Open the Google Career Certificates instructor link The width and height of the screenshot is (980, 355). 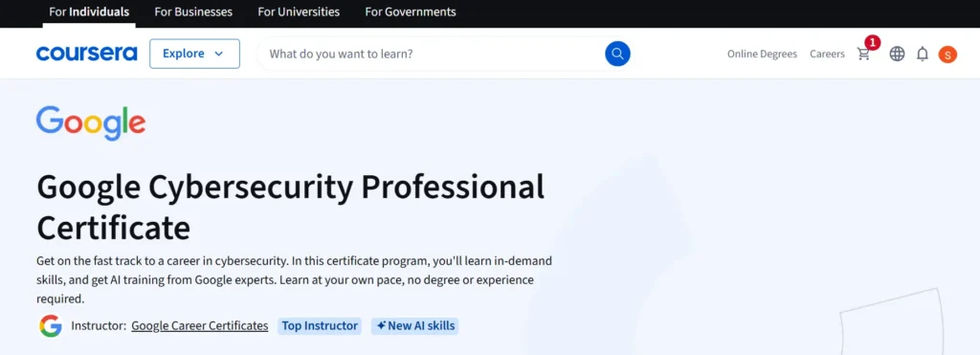click(199, 325)
